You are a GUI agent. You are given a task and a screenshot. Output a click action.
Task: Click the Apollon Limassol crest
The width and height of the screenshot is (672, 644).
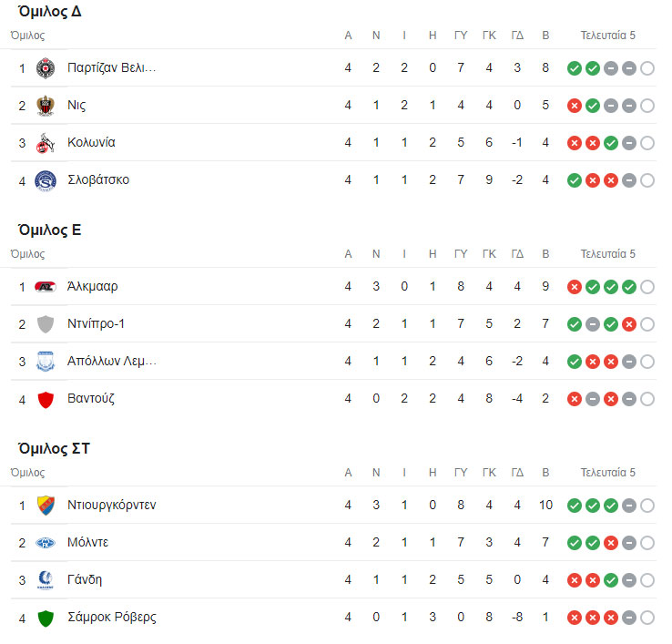(45, 362)
